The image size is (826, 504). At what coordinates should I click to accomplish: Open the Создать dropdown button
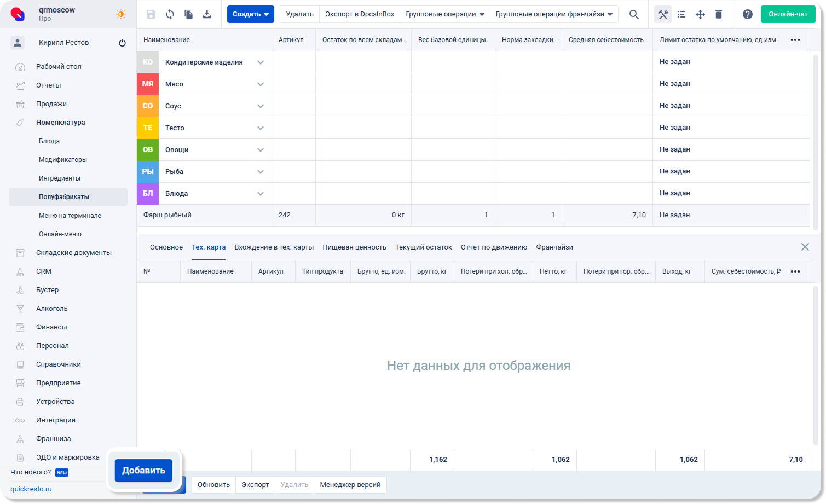tap(251, 14)
